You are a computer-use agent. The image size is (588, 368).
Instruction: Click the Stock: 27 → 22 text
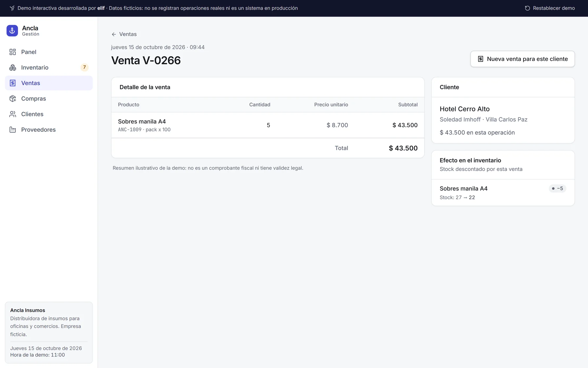pyautogui.click(x=457, y=197)
